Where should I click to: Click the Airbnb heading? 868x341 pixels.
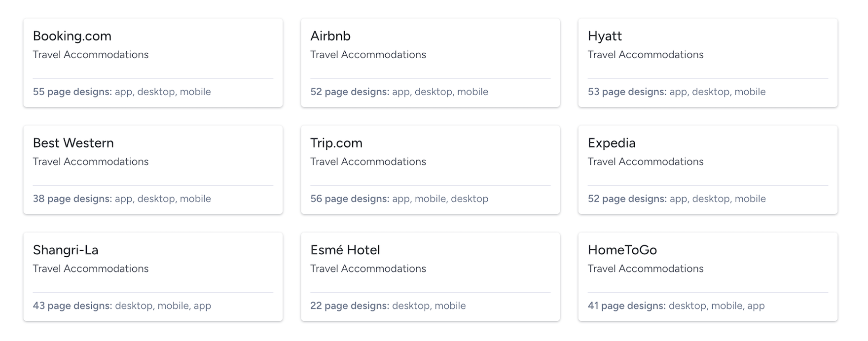pyautogui.click(x=330, y=36)
